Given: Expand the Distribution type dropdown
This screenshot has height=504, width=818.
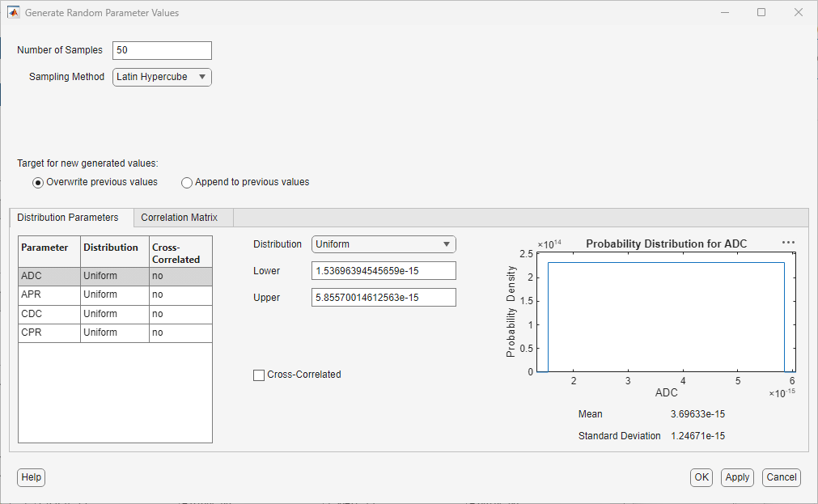Looking at the screenshot, I should click(x=384, y=244).
